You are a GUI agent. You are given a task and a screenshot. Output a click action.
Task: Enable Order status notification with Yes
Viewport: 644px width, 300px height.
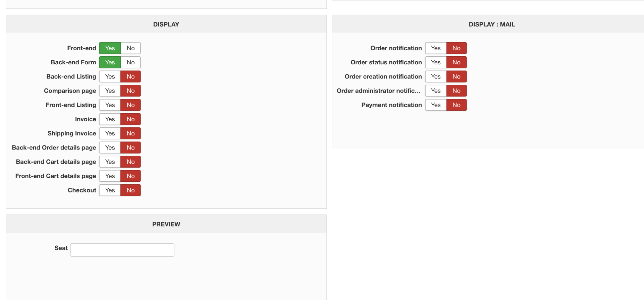pyautogui.click(x=436, y=62)
